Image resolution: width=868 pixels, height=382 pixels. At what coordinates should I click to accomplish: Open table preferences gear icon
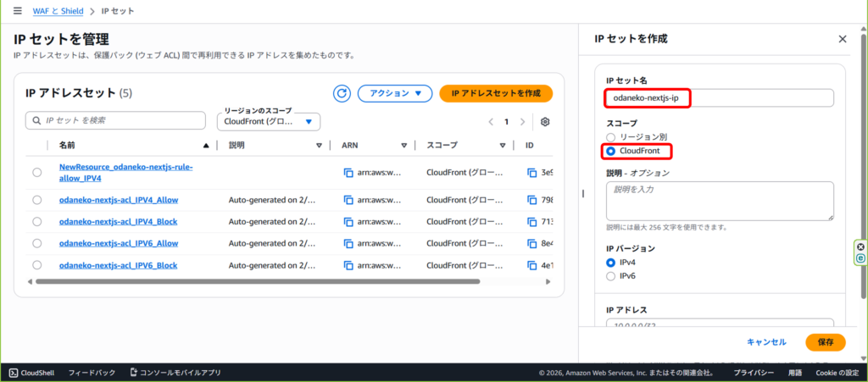coord(545,122)
